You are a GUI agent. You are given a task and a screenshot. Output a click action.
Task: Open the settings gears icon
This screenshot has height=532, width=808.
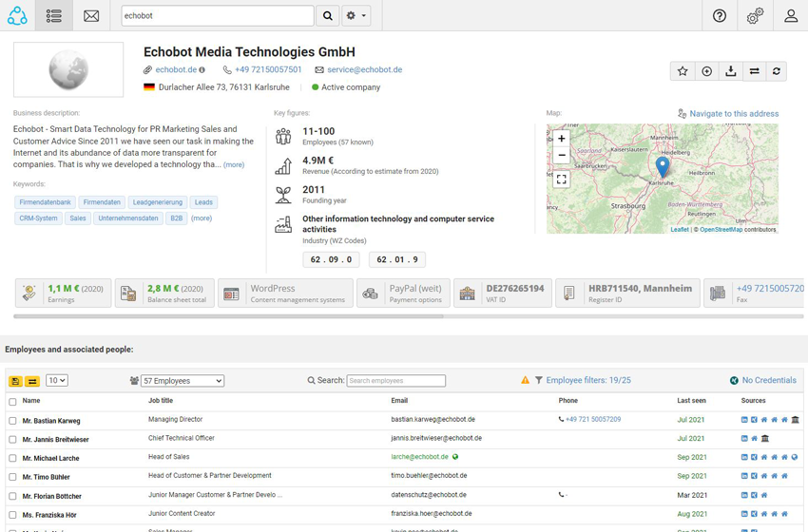[x=755, y=15]
